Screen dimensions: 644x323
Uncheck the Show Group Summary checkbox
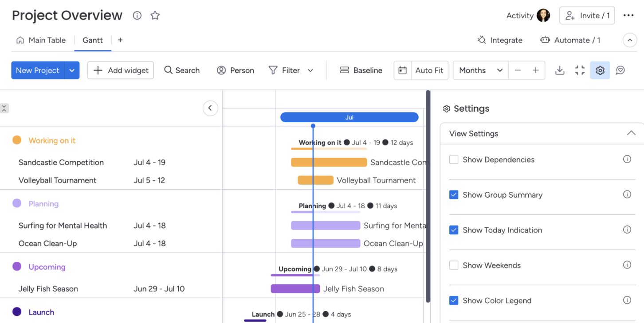point(454,195)
